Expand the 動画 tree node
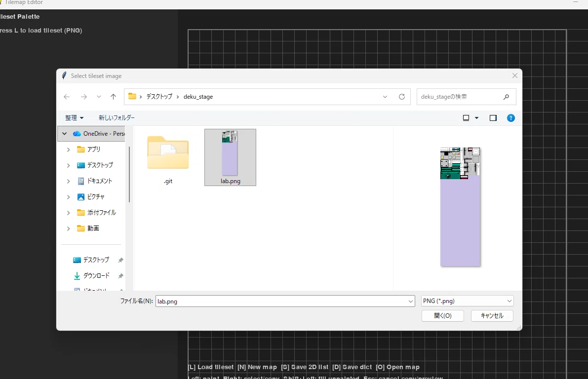The height and width of the screenshot is (379, 588). point(68,228)
